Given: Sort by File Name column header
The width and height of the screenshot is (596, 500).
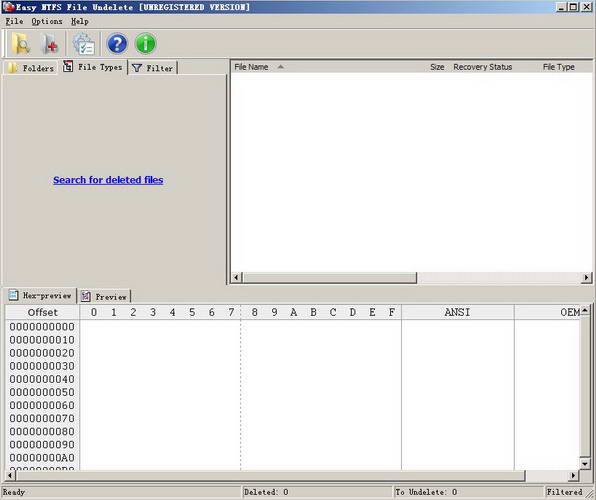Looking at the screenshot, I should click(251, 67).
